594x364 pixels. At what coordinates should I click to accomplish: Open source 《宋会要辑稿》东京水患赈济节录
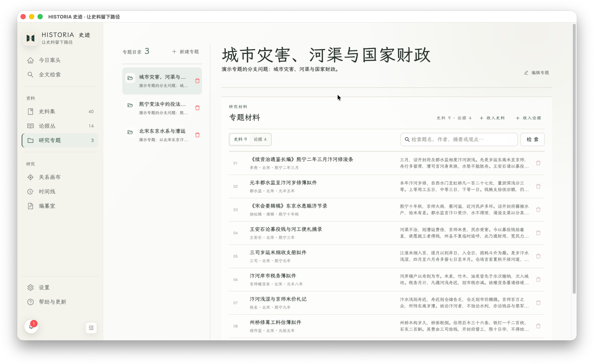click(x=288, y=206)
